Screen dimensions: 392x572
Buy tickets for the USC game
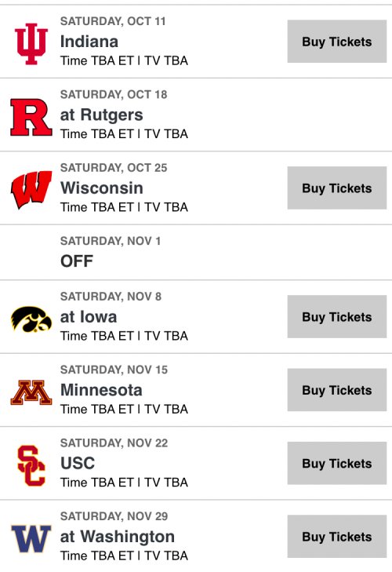click(x=336, y=463)
